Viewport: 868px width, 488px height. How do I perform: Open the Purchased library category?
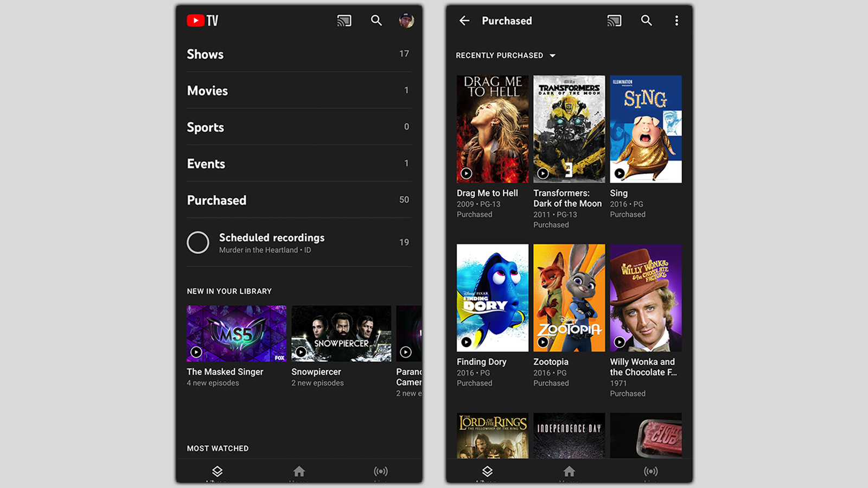[299, 200]
